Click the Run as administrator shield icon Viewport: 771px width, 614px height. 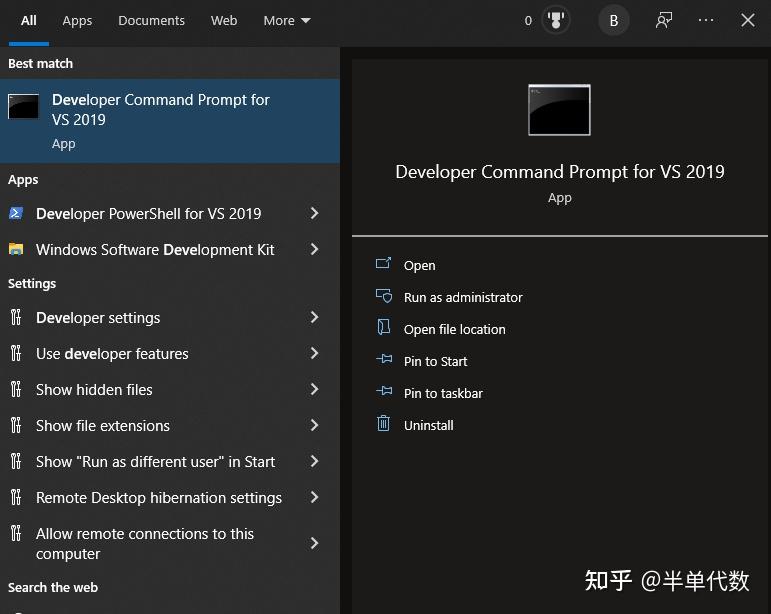384,296
